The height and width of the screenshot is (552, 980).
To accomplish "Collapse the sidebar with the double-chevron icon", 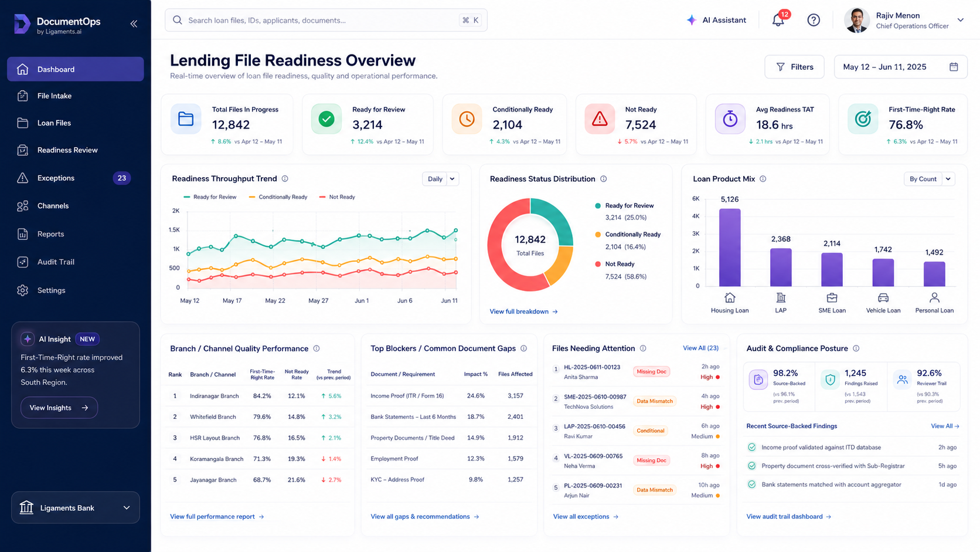I will pos(134,23).
